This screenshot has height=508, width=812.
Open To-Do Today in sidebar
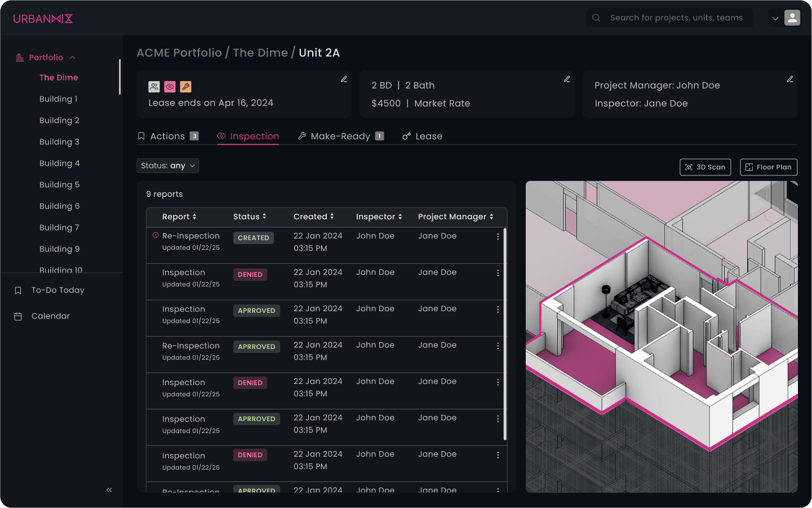tap(58, 290)
